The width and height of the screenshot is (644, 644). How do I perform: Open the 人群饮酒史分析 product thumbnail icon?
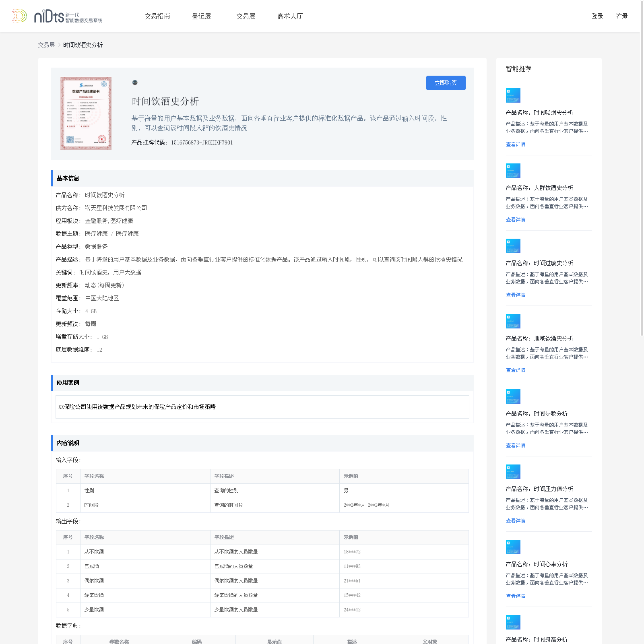point(513,171)
